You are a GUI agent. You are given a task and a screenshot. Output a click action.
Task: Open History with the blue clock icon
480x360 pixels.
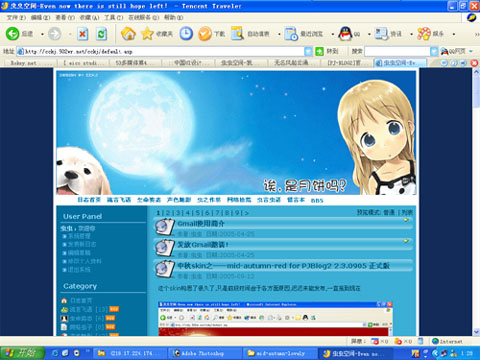(186, 34)
